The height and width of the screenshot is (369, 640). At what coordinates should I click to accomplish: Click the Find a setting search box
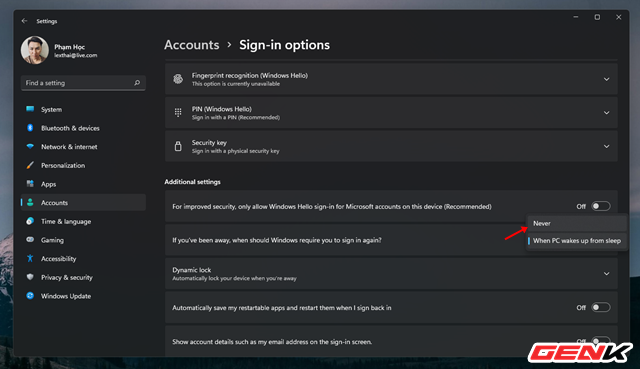(83, 83)
